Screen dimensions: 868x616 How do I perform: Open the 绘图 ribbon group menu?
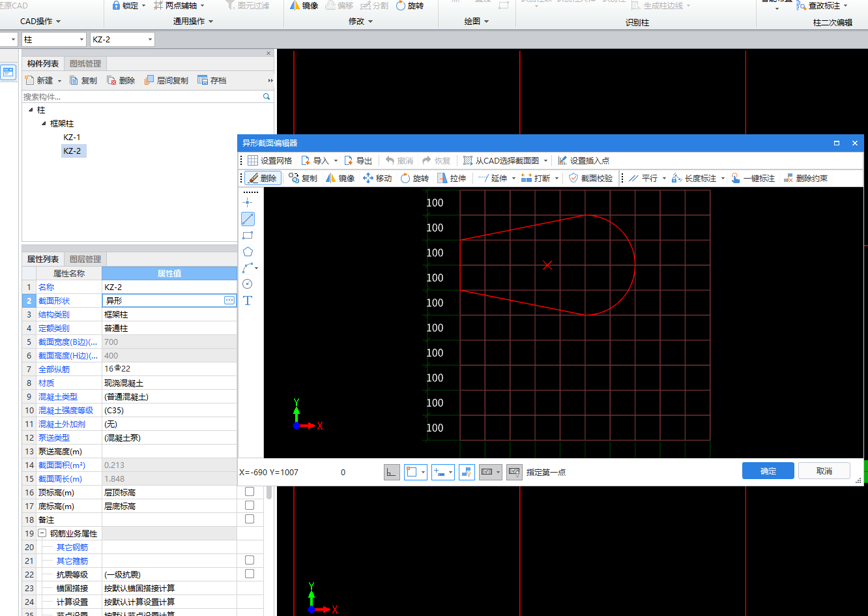pos(477,22)
